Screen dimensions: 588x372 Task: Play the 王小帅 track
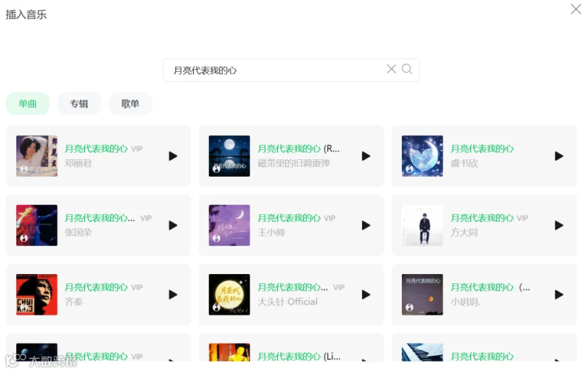click(366, 225)
